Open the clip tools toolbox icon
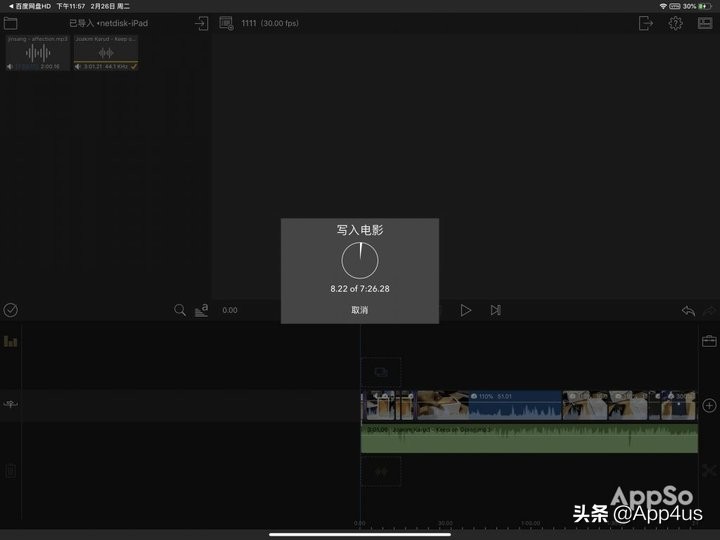The image size is (720, 540). pos(709,341)
